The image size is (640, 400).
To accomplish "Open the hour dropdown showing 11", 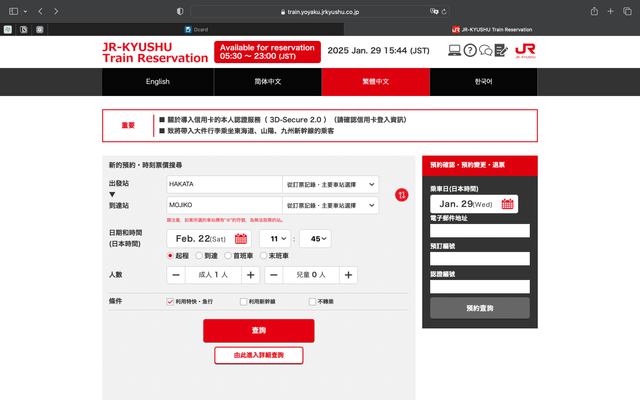I will (x=274, y=239).
